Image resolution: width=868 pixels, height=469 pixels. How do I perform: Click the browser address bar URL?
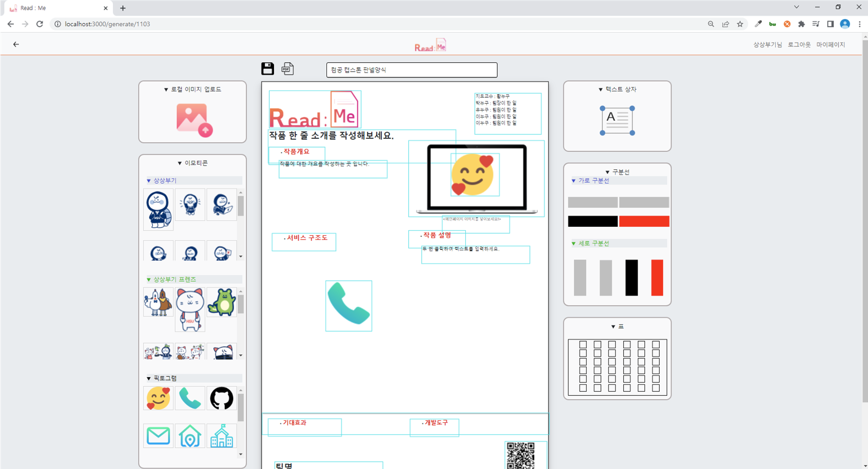pyautogui.click(x=107, y=24)
